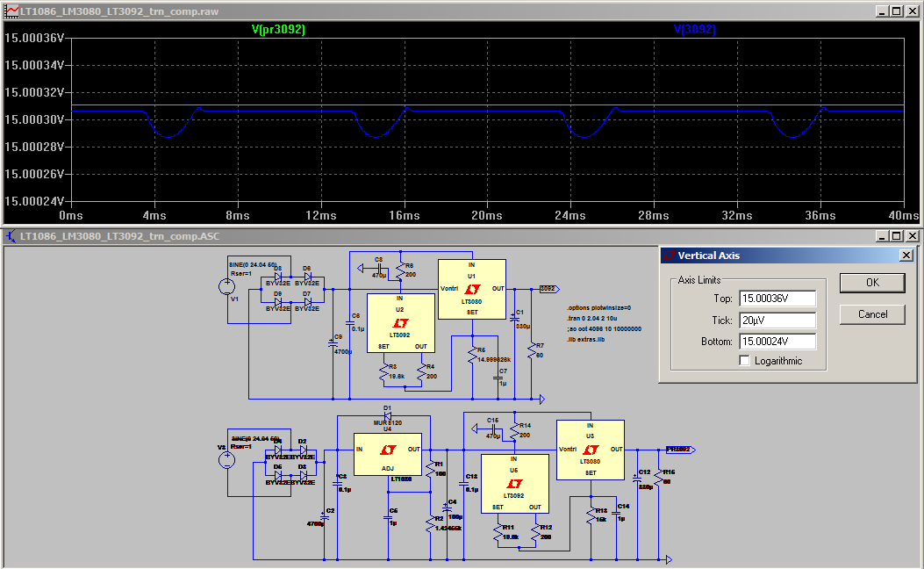924x569 pixels.
Task: Click the 3092 output net label
Action: pyautogui.click(x=549, y=289)
